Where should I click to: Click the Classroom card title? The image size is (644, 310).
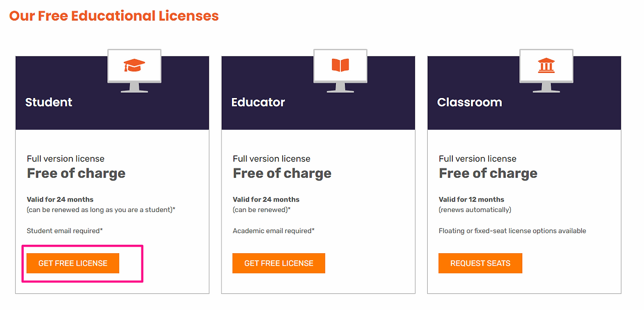469,102
